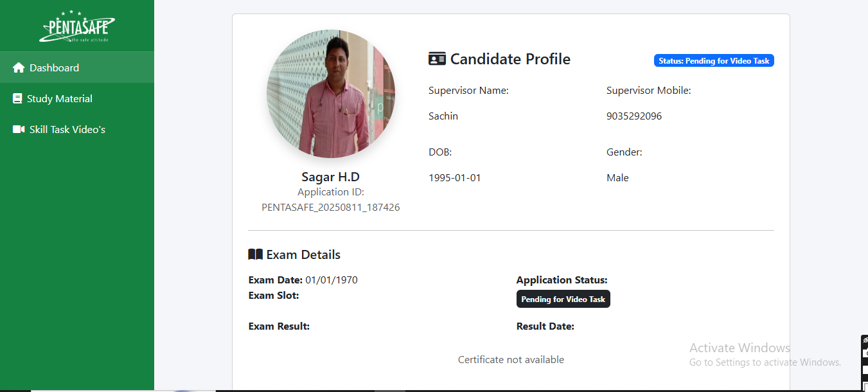This screenshot has width=868, height=392.
Task: Click the DOB value 1995-01-01
Action: click(454, 178)
